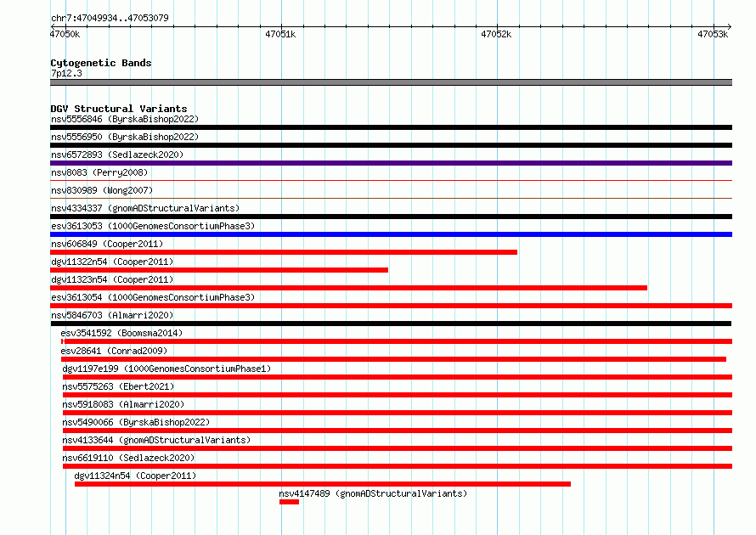This screenshot has width=756, height=535.
Task: Click the nsv5918083 (Almarri2020) label
Action: coord(123,404)
